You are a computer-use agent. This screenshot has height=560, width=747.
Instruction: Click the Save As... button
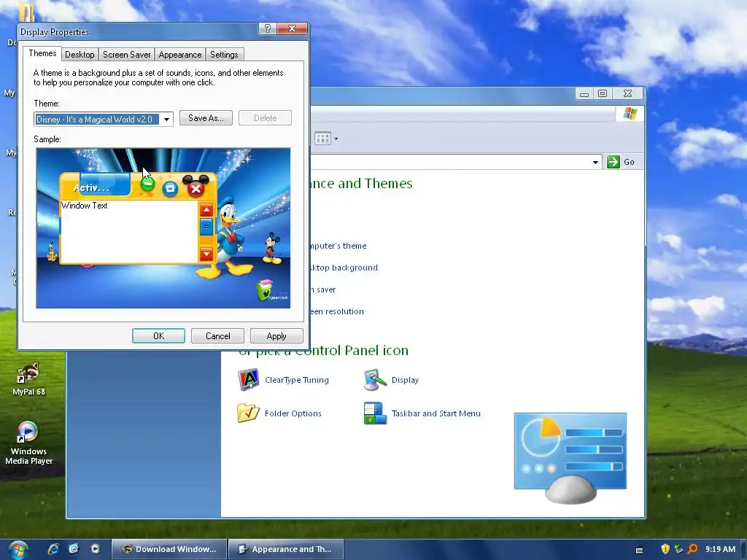[x=206, y=118]
